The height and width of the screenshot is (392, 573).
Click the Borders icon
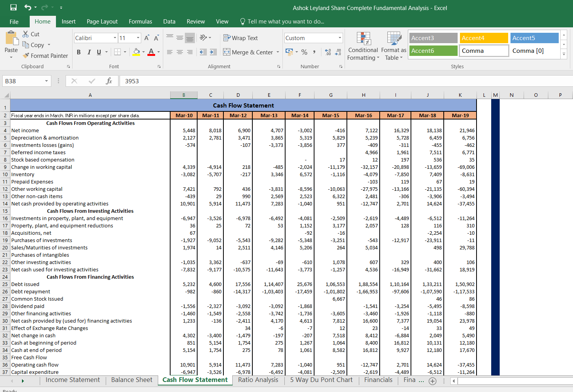click(118, 52)
